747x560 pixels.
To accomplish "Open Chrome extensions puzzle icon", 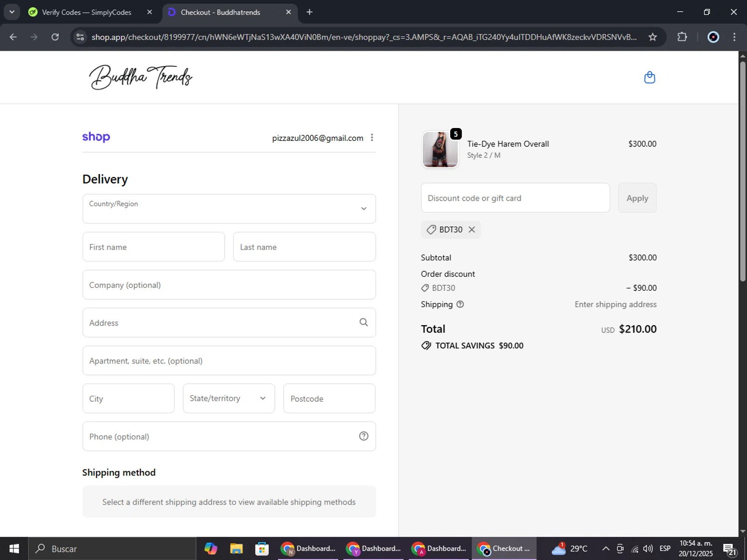I will pyautogui.click(x=682, y=37).
